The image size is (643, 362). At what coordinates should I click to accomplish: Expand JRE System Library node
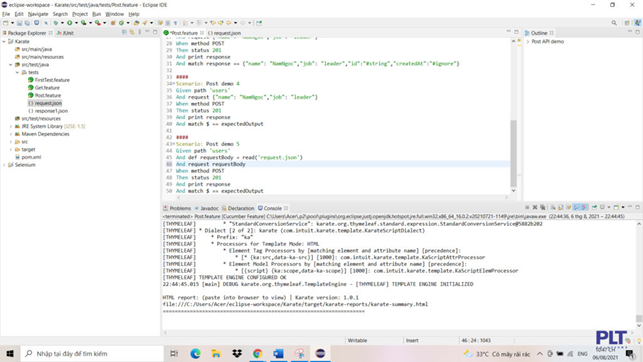(x=11, y=126)
